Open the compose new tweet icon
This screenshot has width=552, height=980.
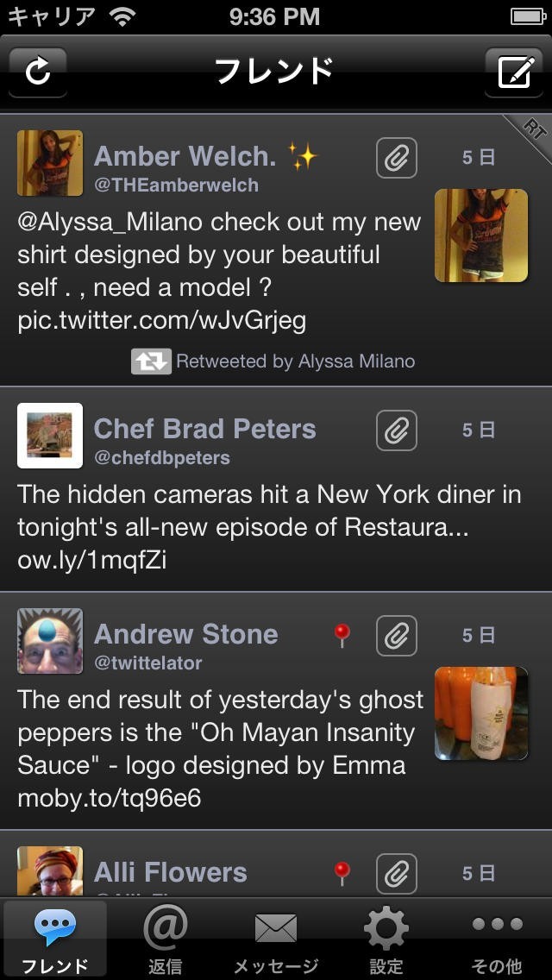tap(514, 72)
